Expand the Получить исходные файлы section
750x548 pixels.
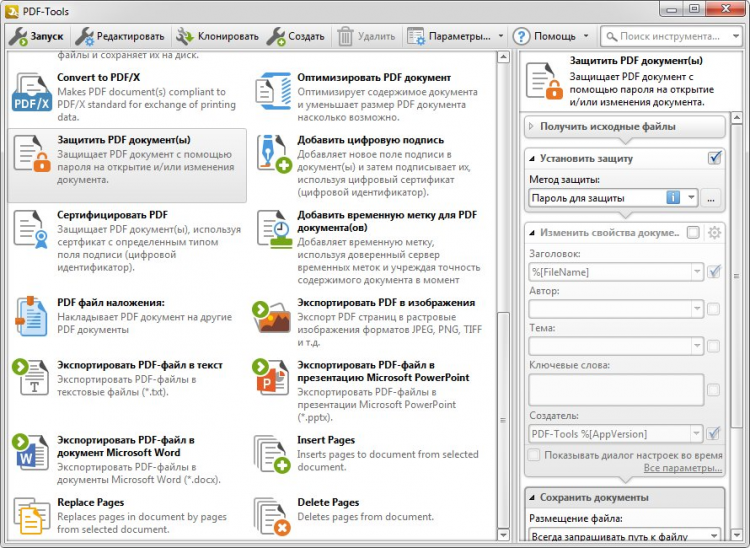[x=531, y=127]
